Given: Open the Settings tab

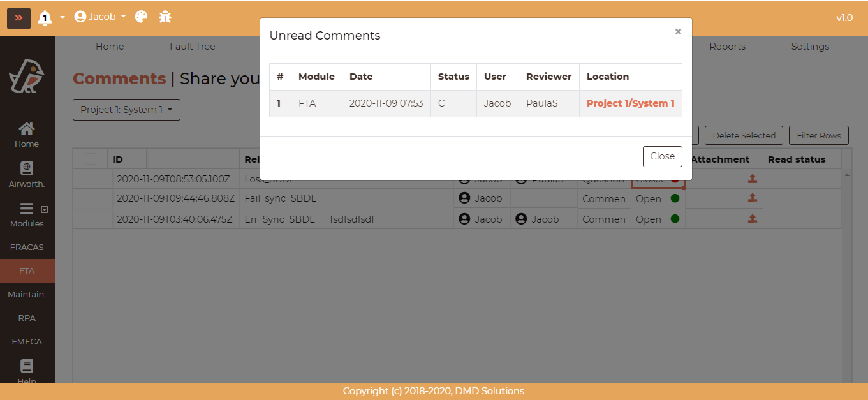Looking at the screenshot, I should pyautogui.click(x=810, y=47).
